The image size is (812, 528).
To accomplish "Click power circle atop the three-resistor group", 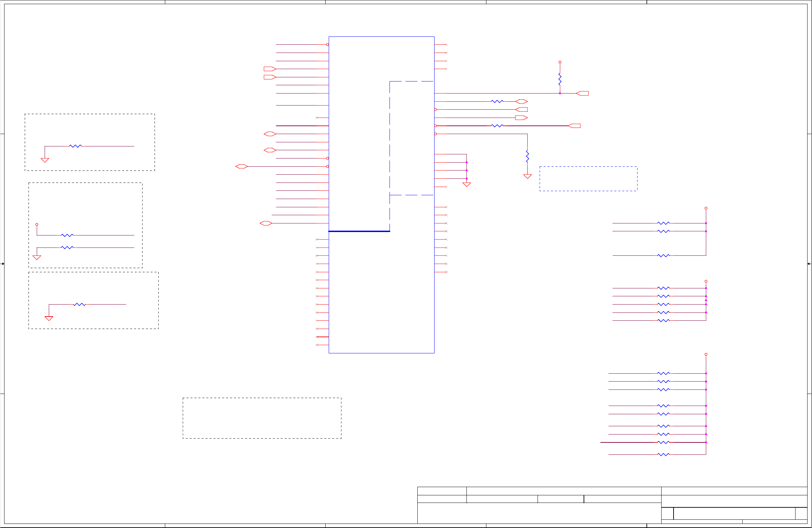I will pos(706,208).
